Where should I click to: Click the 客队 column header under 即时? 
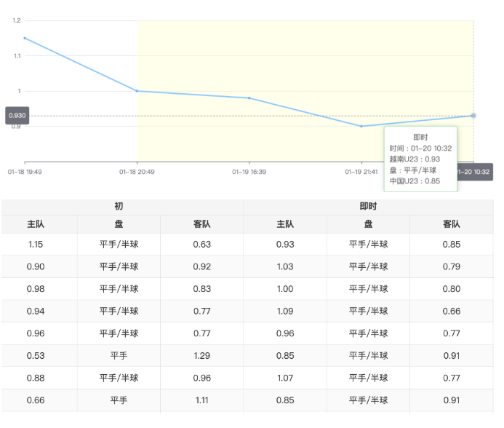coord(452,225)
